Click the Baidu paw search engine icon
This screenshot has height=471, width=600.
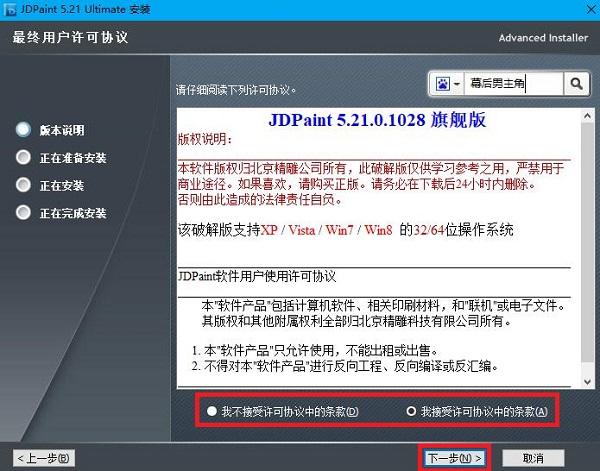[443, 83]
